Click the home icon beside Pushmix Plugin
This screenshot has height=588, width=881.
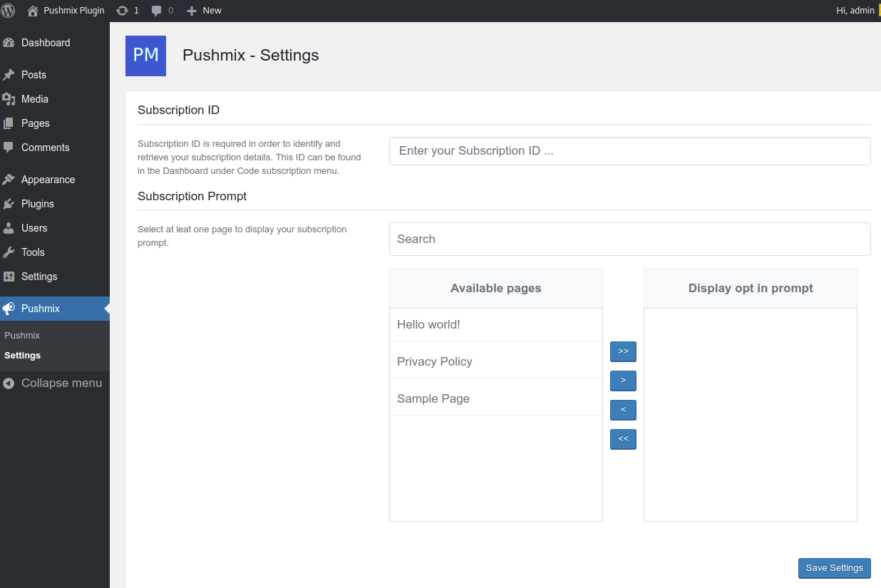point(33,11)
